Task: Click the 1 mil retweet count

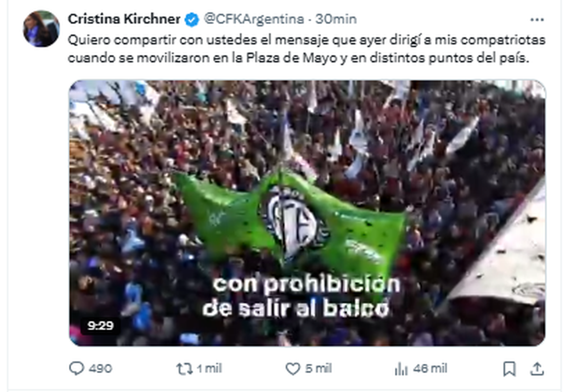Action: pos(208,369)
